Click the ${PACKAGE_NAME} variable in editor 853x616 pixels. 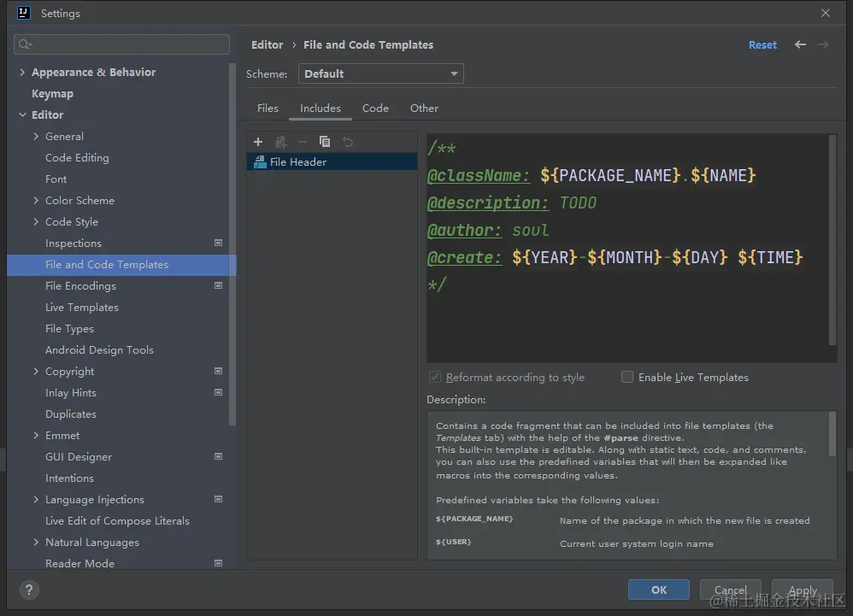click(x=609, y=176)
